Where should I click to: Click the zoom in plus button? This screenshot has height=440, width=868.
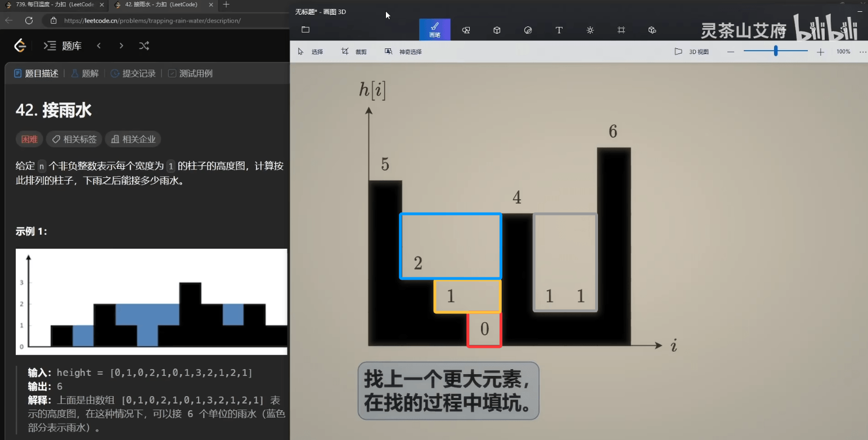coord(820,52)
